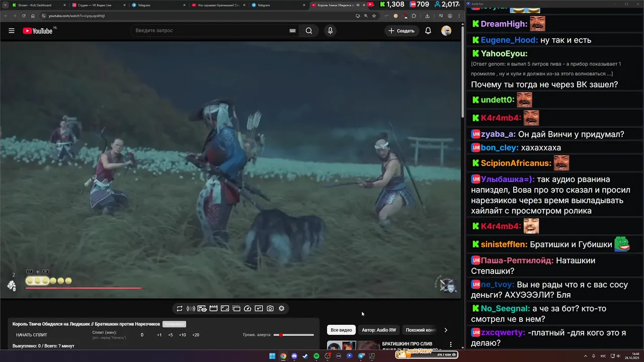Go to the YouTube home logo
The height and width of the screenshot is (362, 644).
pos(38,31)
